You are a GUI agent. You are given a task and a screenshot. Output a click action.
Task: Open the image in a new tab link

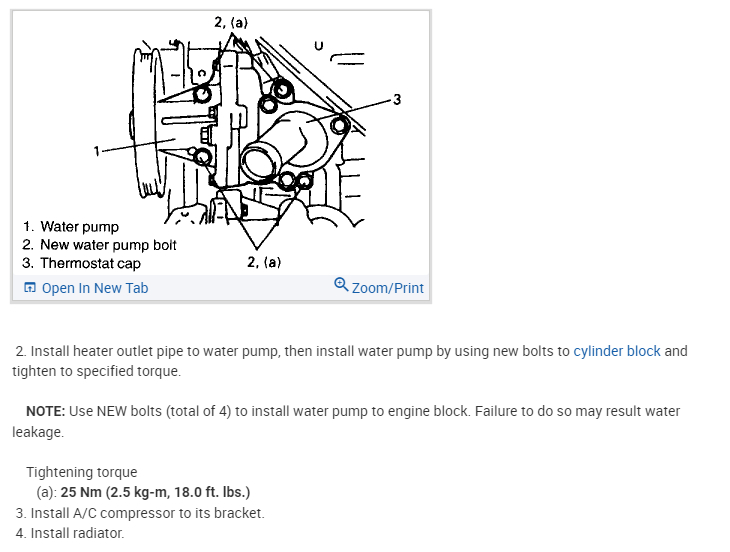click(x=94, y=288)
